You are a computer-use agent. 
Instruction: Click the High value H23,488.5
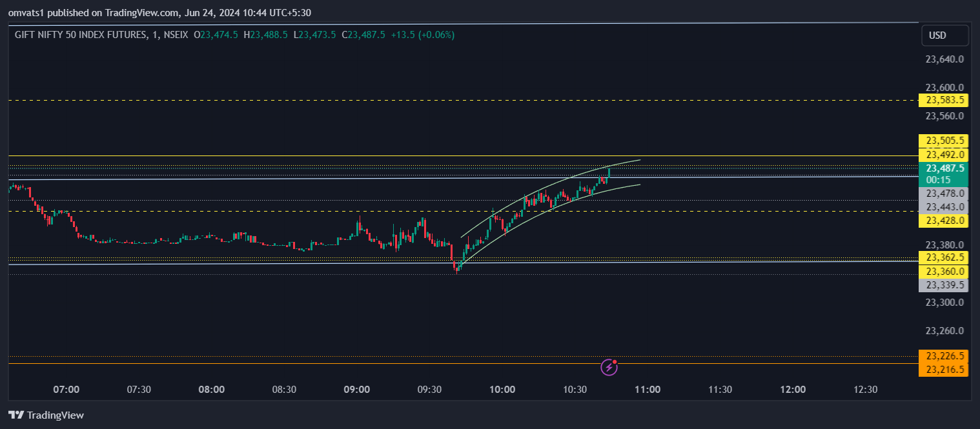(265, 35)
